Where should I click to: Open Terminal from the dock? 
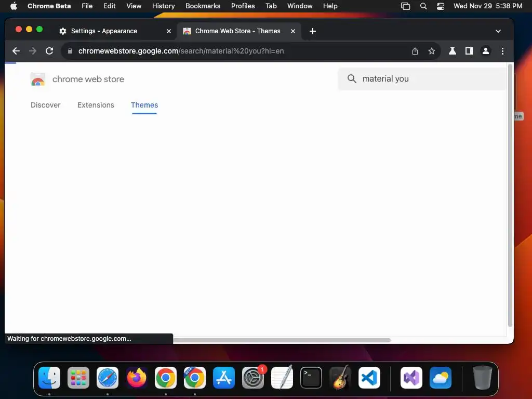(311, 378)
